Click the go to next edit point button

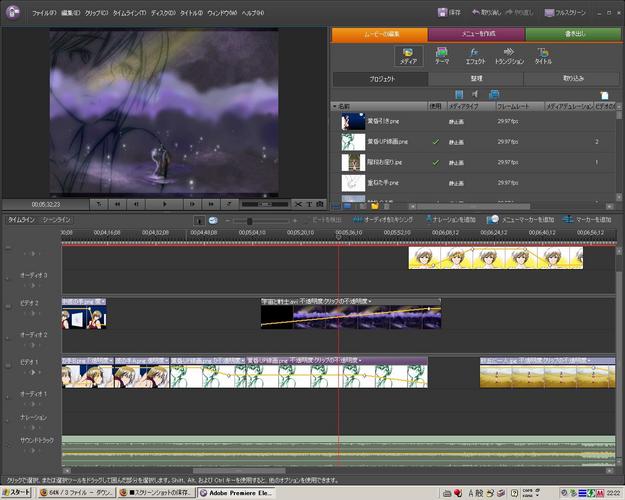tap(229, 204)
